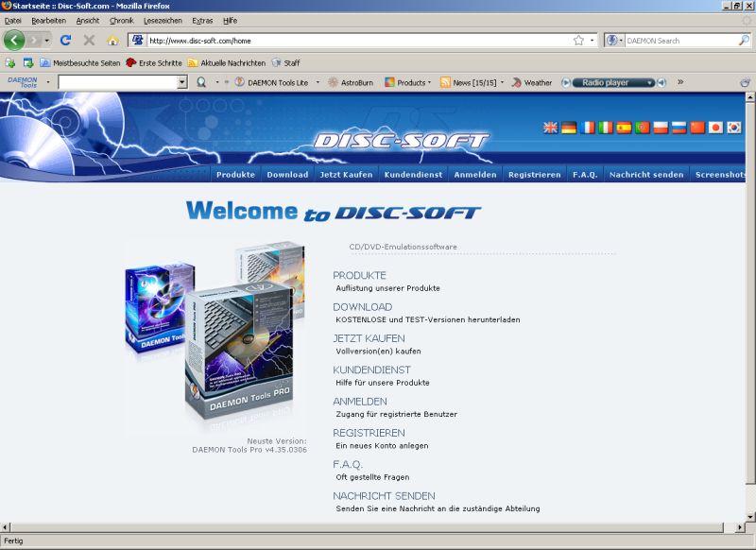Open the Bearbeiten menu
This screenshot has width=756, height=550.
[x=49, y=21]
